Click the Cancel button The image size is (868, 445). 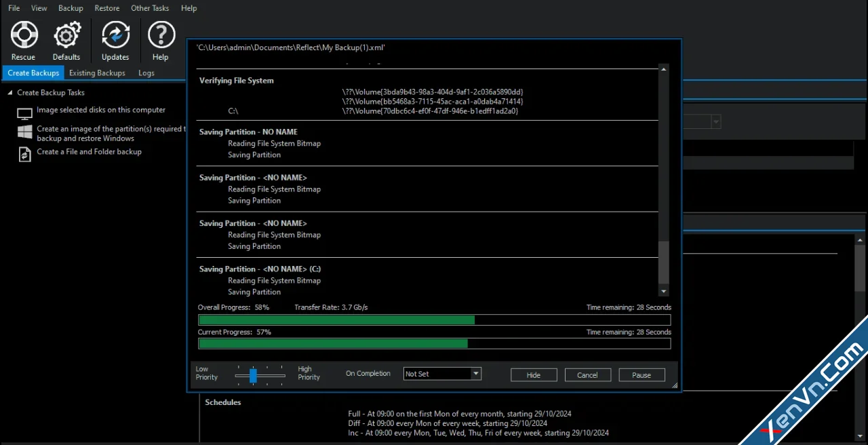(587, 375)
